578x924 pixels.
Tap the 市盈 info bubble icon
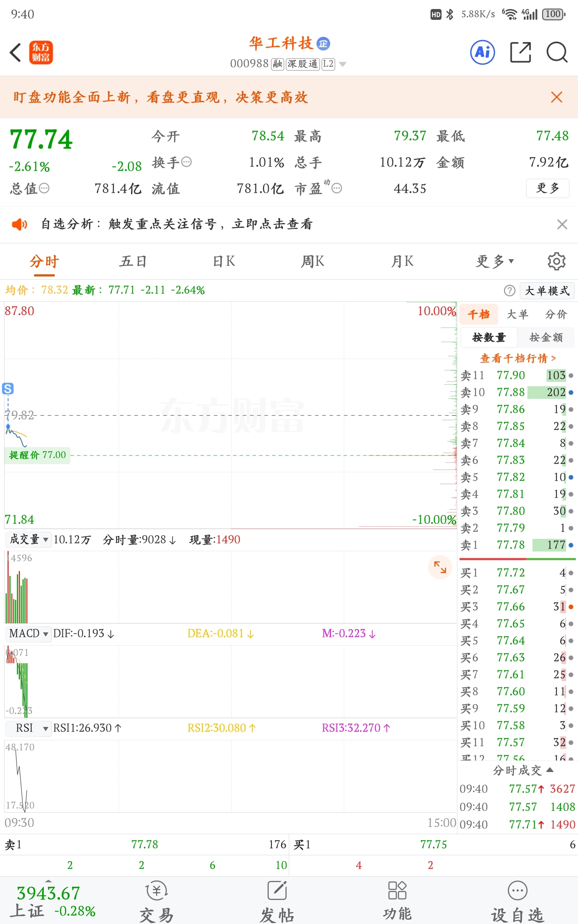(x=336, y=188)
